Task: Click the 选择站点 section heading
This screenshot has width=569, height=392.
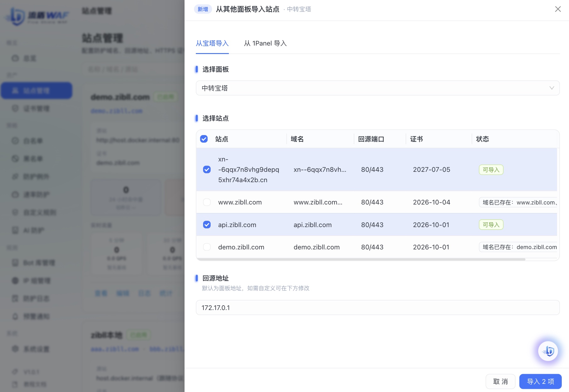Action: tap(215, 118)
